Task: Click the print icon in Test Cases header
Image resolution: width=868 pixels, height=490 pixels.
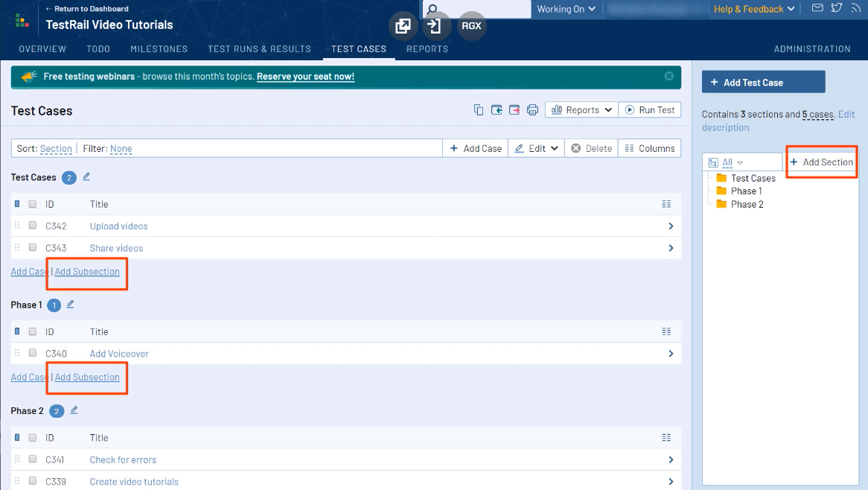Action: coord(532,110)
